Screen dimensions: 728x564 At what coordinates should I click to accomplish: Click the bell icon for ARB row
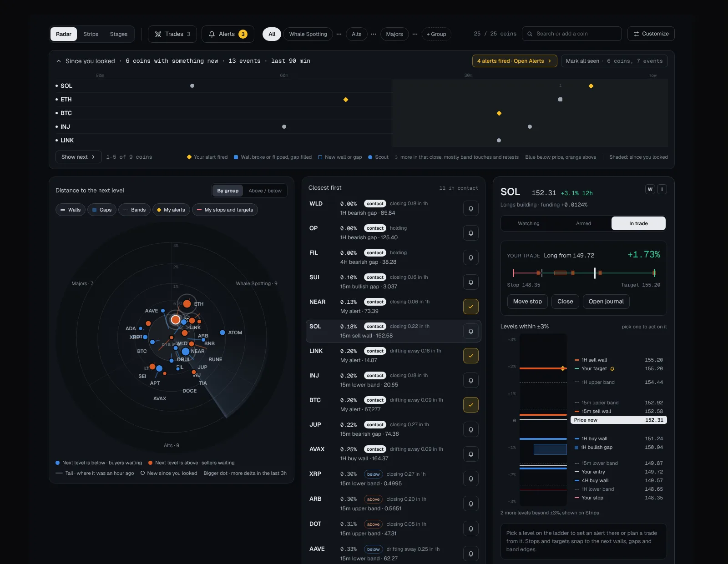click(471, 504)
